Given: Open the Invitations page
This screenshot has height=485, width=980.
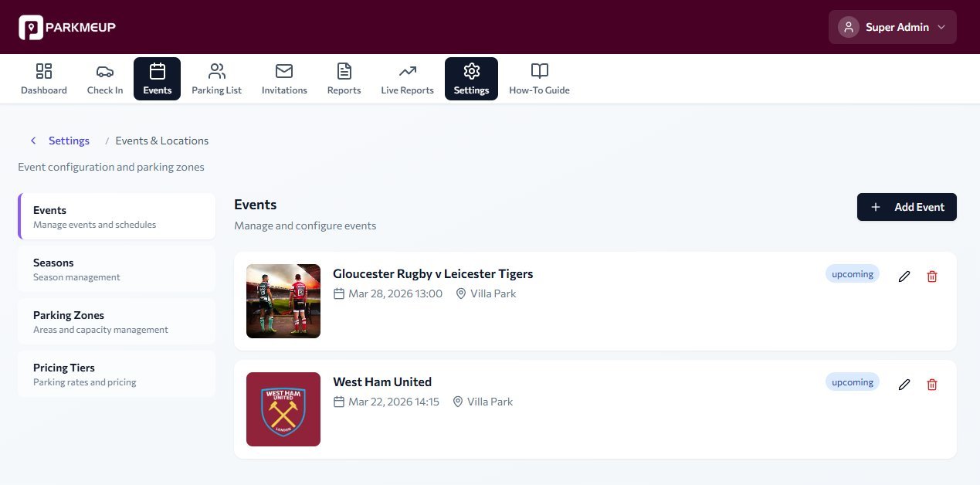Looking at the screenshot, I should [283, 77].
